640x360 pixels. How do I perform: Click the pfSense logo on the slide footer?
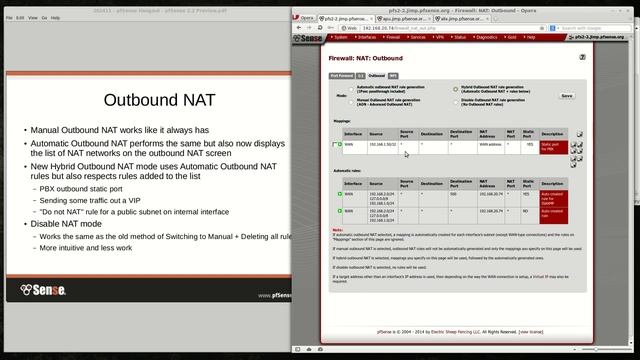[43, 290]
